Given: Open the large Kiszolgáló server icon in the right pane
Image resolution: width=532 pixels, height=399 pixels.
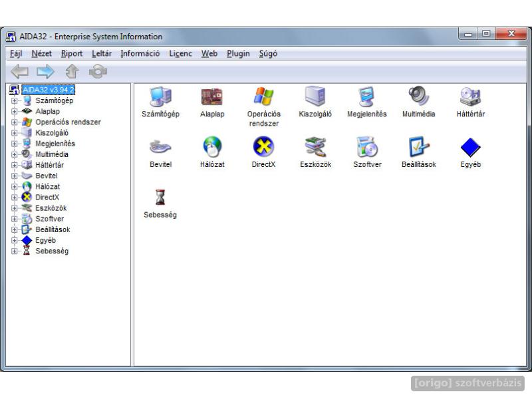Looking at the screenshot, I should click(x=315, y=96).
